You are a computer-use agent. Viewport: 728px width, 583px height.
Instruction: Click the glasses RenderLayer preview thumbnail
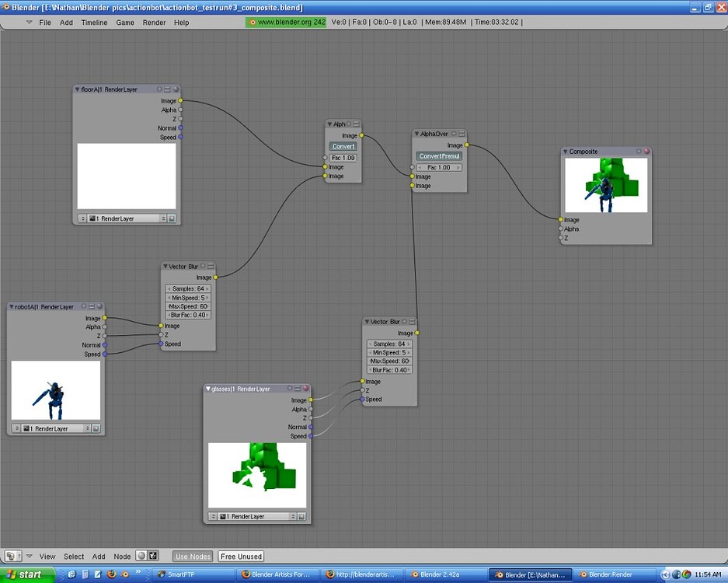[257, 475]
